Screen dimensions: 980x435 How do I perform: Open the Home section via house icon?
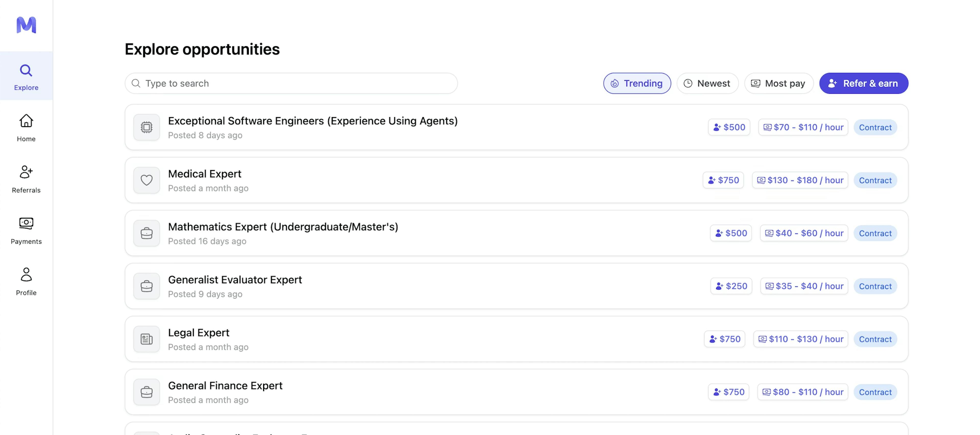click(26, 121)
